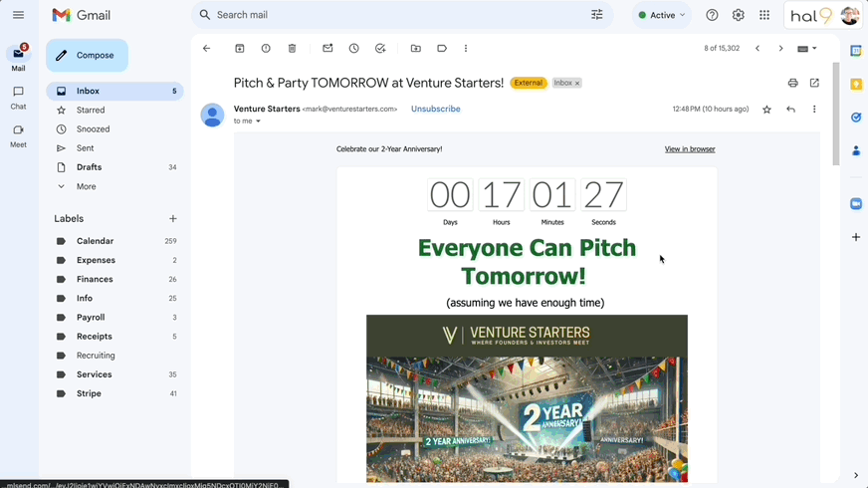Show search options slider icon

(x=597, y=15)
